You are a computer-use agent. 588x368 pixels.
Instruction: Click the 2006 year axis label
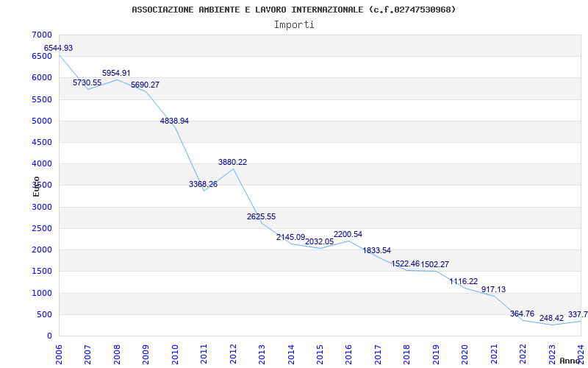59,354
